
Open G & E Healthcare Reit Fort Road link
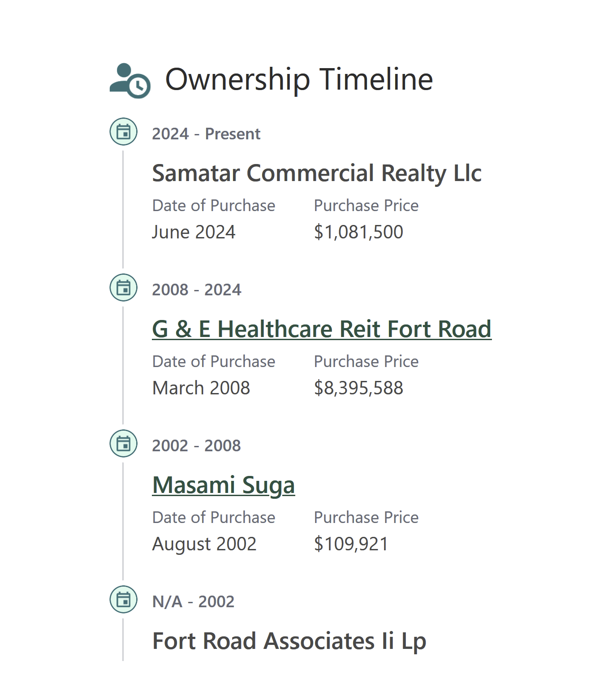pyautogui.click(x=322, y=329)
